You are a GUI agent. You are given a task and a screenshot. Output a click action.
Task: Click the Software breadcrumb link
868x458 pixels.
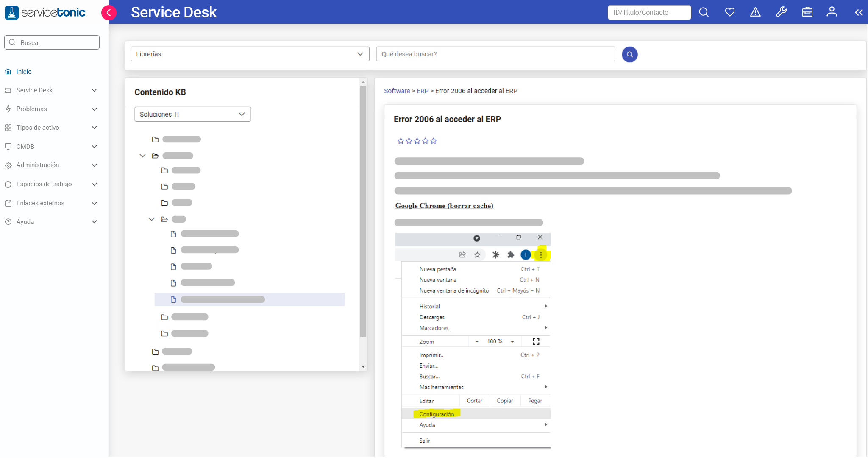pyautogui.click(x=397, y=91)
